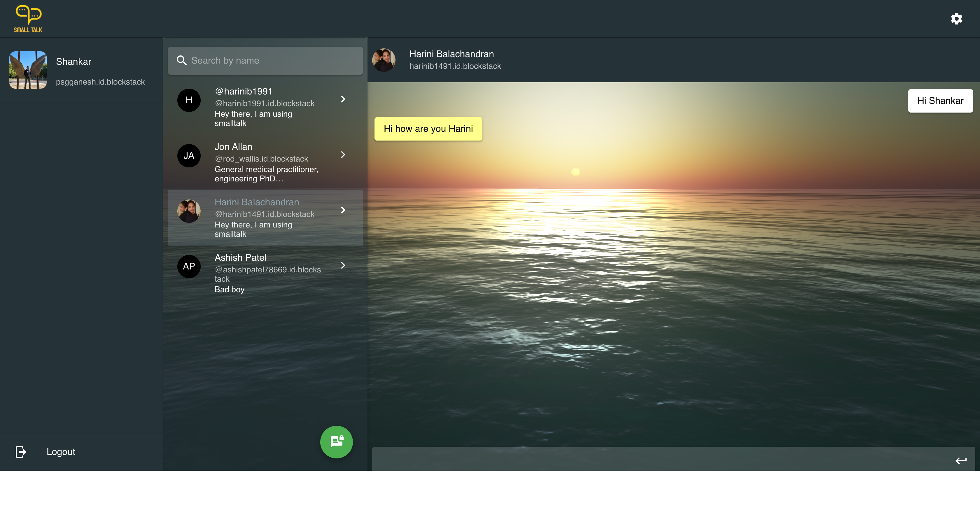Click the search magnifier icon

click(181, 60)
